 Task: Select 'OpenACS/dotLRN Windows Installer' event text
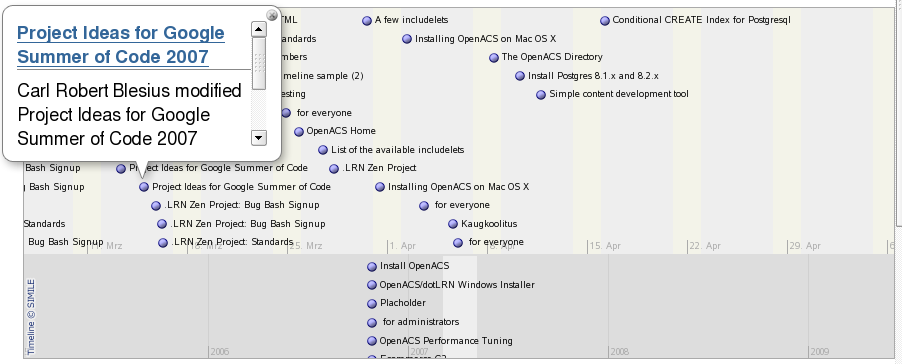coord(457,285)
